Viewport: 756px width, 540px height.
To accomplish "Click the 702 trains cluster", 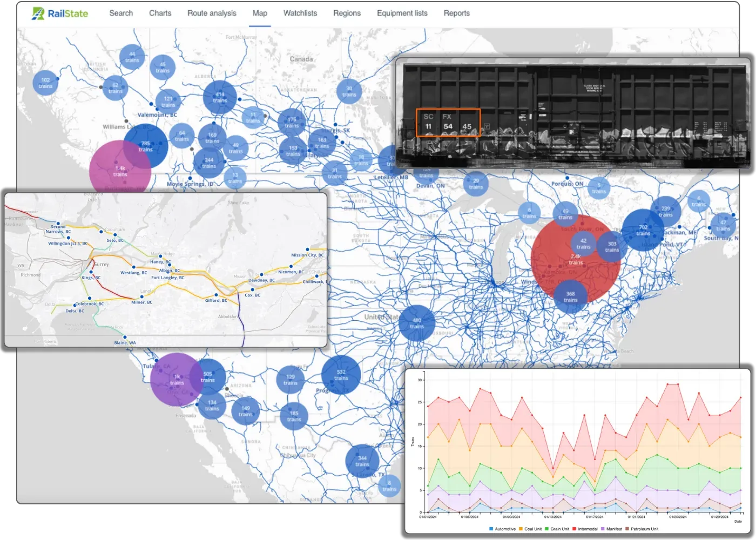I will click(643, 230).
